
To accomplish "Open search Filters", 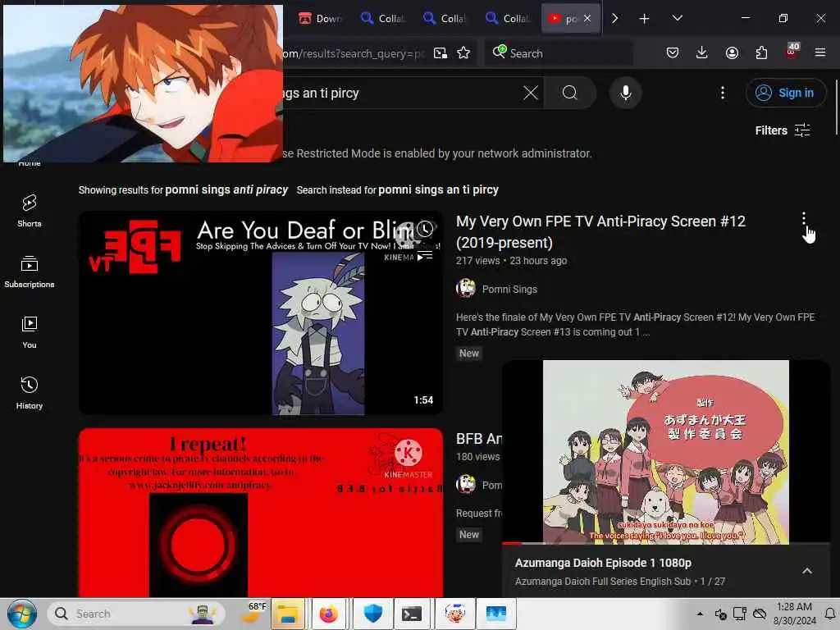I will (x=782, y=130).
